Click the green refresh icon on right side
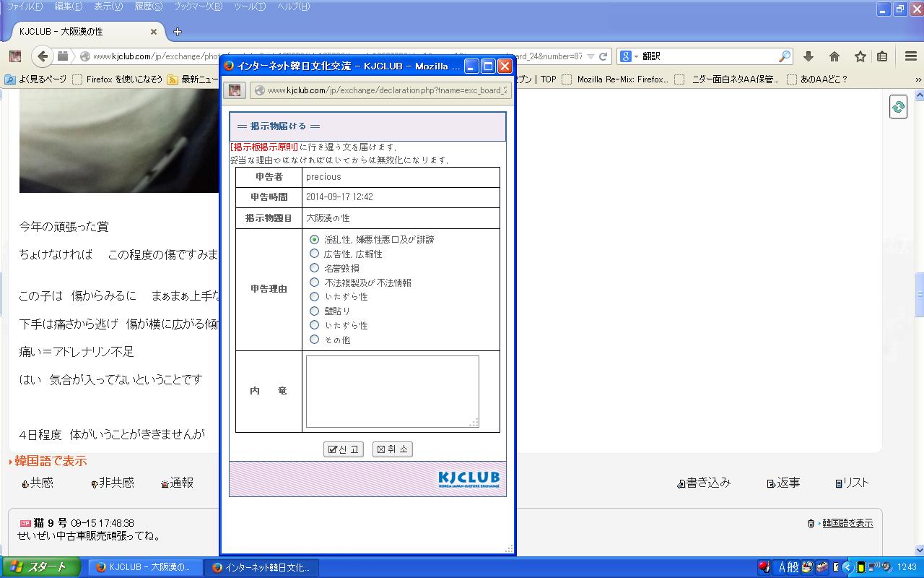Viewport: 924px width, 578px height. click(x=898, y=107)
